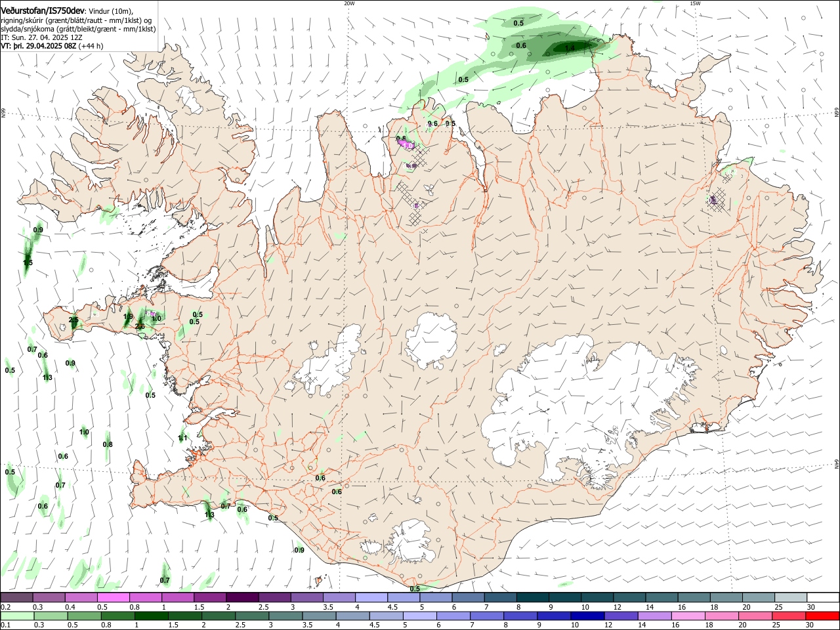Click the Veðurstofan/IS750dev title text
Screen dimensions: 840x630
[43, 10]
